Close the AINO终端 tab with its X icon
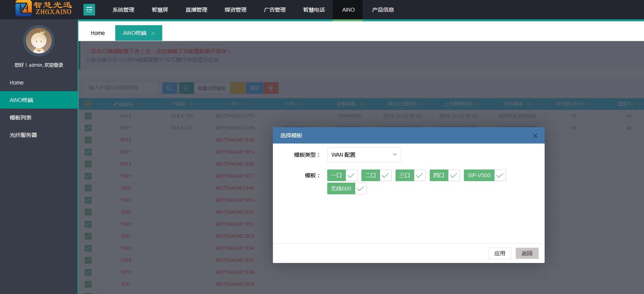The height and width of the screenshot is (294, 644). (153, 33)
